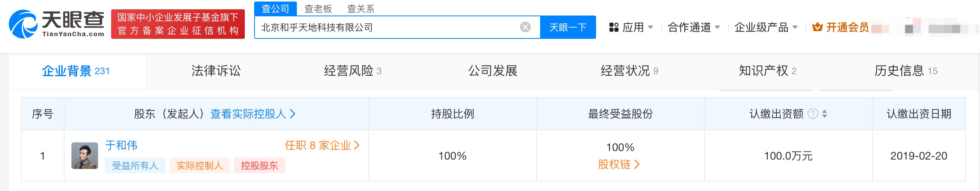Click the 天眼一下 search button

click(568, 27)
